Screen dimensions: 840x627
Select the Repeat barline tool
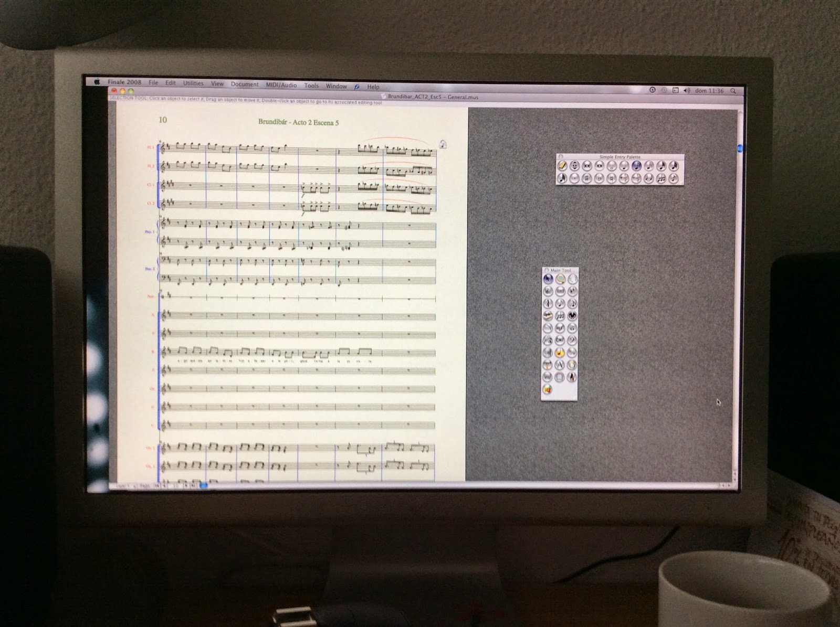pyautogui.click(x=548, y=353)
